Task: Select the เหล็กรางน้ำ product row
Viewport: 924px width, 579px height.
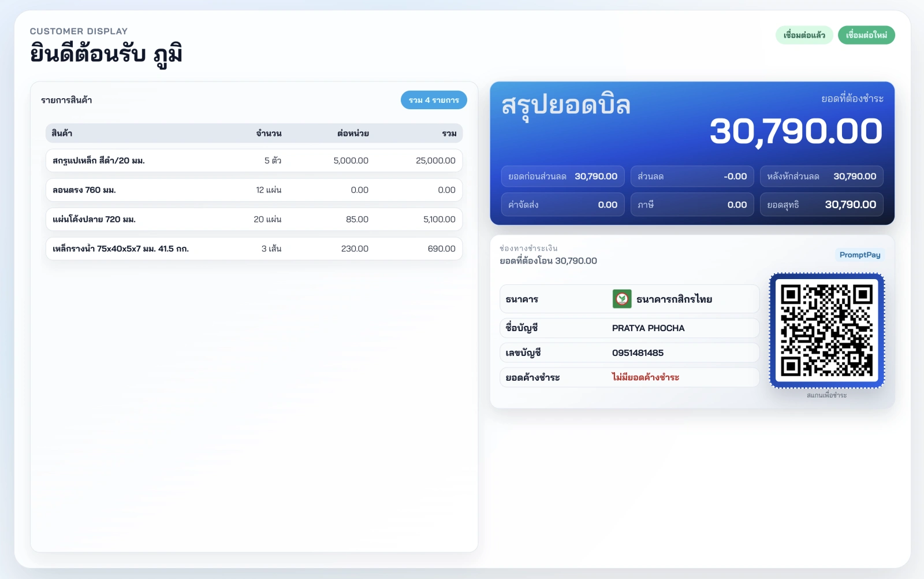Action: point(254,248)
